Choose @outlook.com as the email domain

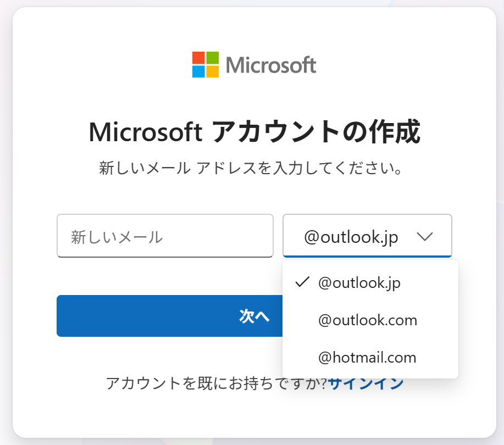coord(366,320)
